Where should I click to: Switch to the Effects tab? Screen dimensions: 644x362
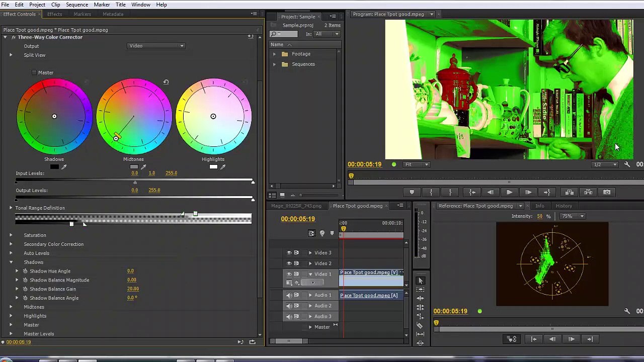54,14
